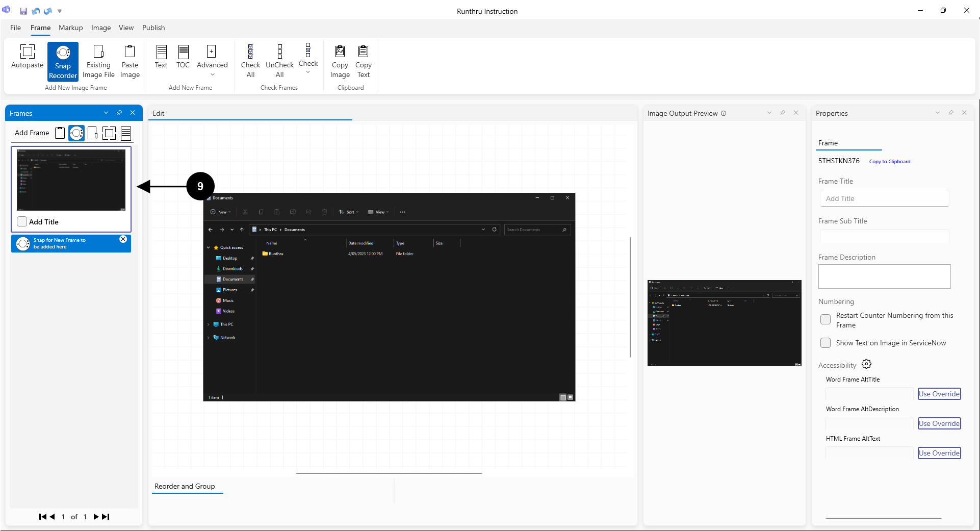Click the Autopaste icon in ribbon

[x=27, y=52]
